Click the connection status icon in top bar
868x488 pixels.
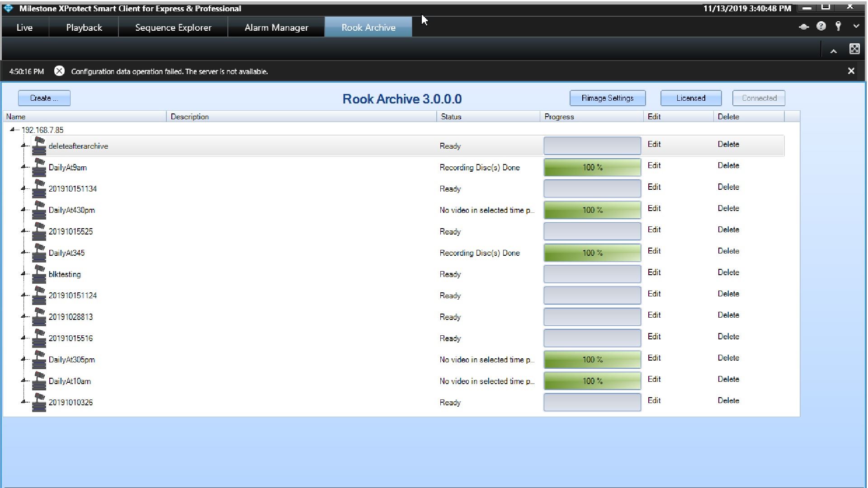804,27
